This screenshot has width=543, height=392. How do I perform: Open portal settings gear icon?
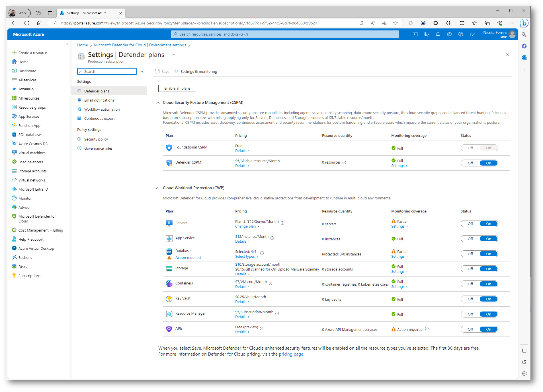click(449, 34)
